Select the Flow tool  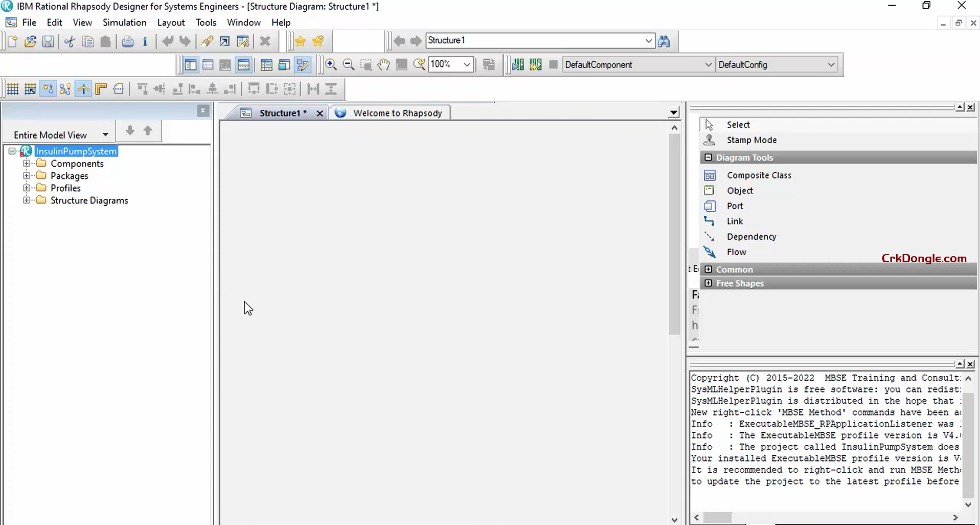(x=736, y=252)
